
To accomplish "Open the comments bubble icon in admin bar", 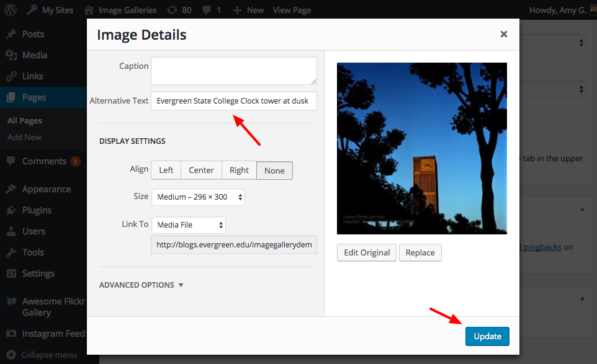I will [207, 10].
